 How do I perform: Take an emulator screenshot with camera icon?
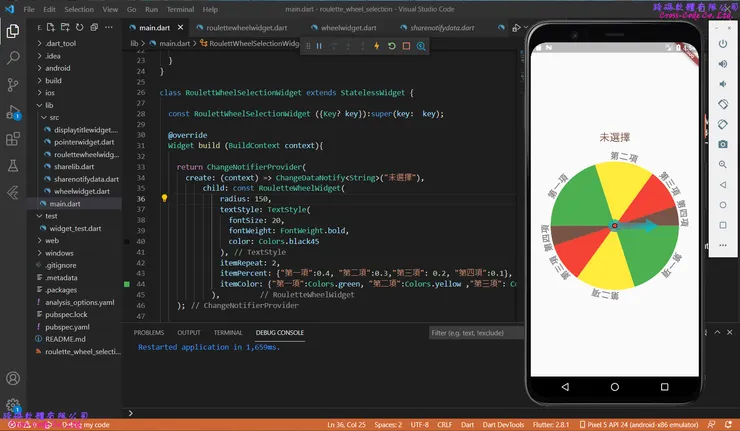723,144
